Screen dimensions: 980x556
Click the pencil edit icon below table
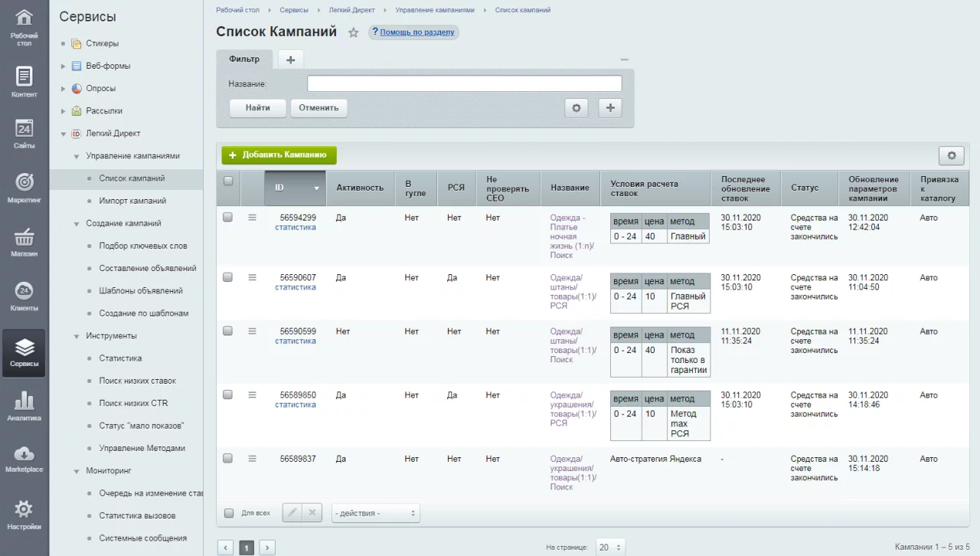pos(292,513)
